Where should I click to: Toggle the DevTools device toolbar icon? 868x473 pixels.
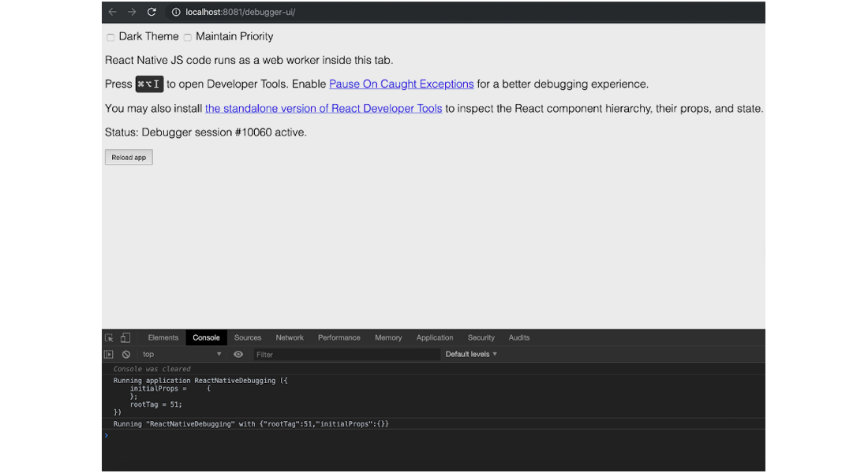click(x=125, y=337)
